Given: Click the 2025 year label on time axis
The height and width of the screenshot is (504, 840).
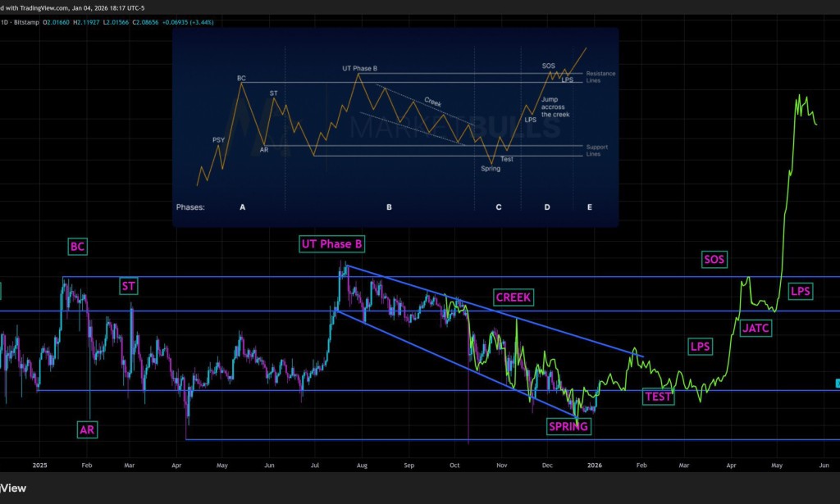Looking at the screenshot, I should tap(39, 464).
